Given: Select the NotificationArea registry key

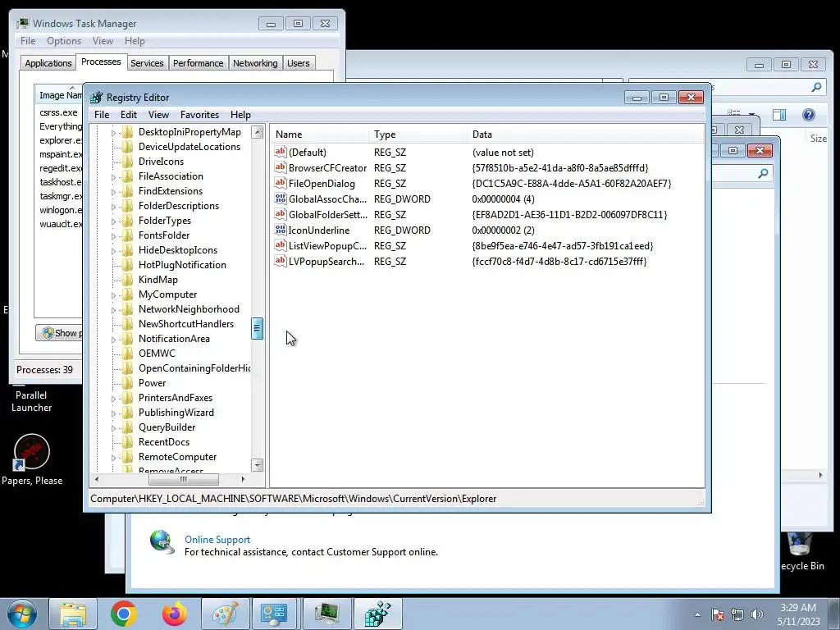Looking at the screenshot, I should [x=174, y=339].
